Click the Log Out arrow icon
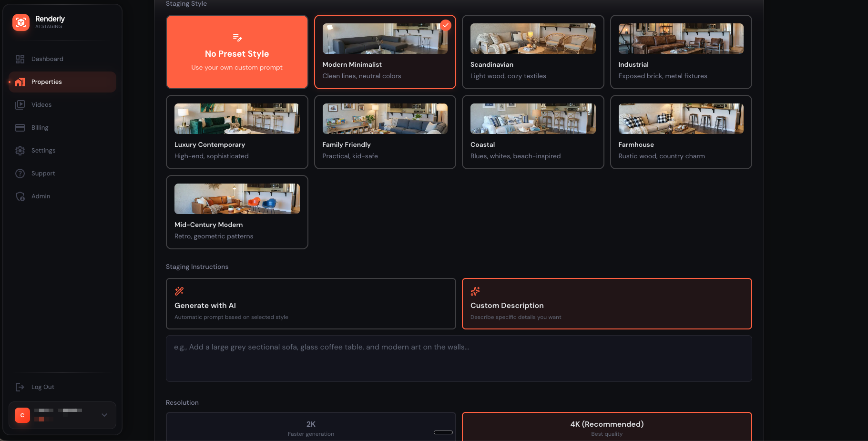Screen dimensions: 868x441 coord(20,387)
